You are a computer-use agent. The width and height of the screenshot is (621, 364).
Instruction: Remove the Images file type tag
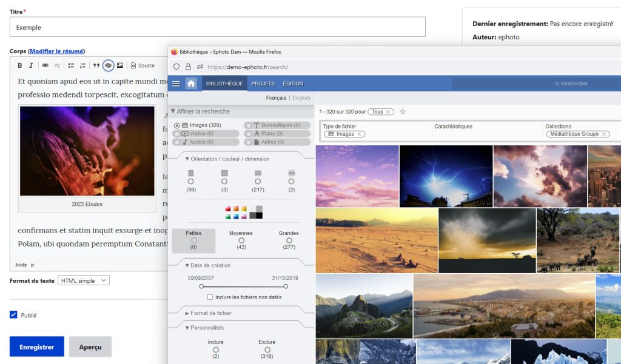point(359,134)
